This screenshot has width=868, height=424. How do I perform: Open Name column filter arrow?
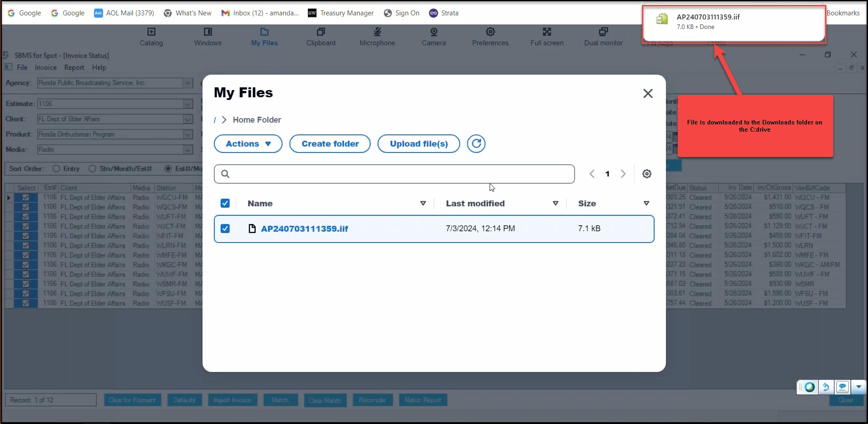click(x=423, y=203)
